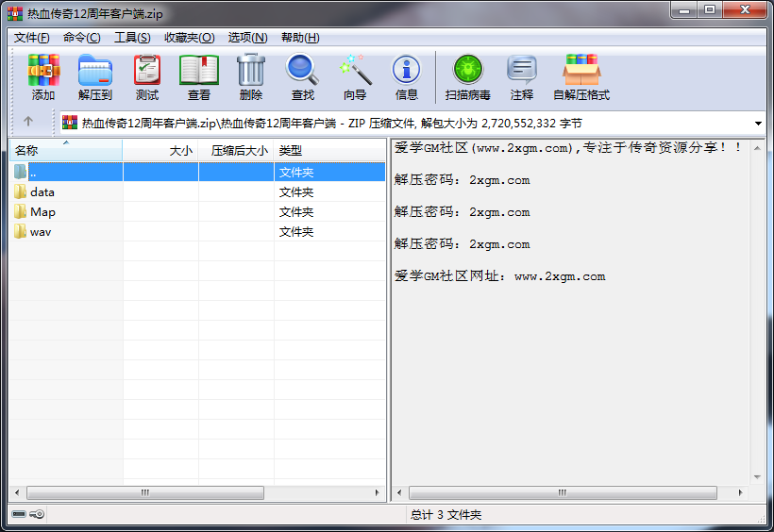Open the Favorites (收藏夹) menu
The height and width of the screenshot is (532, 774).
[189, 38]
